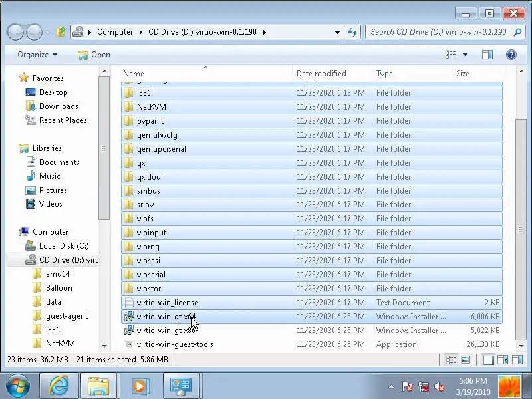Launch Internet Explorer from taskbar

point(59,386)
